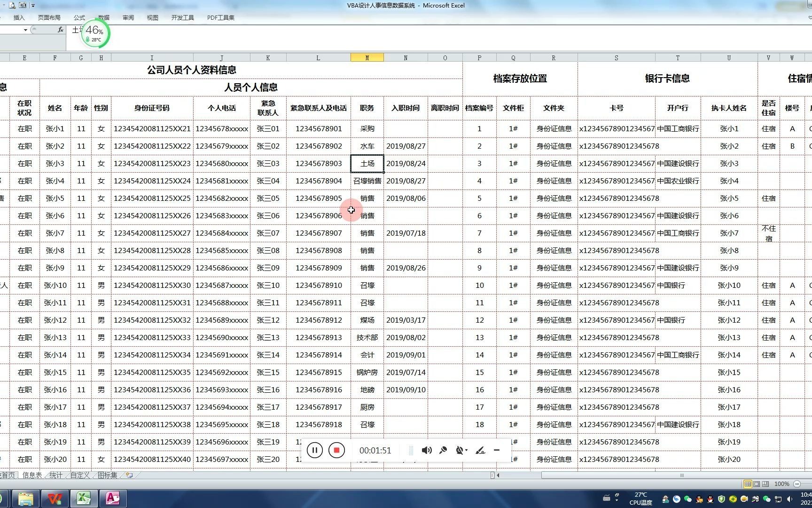This screenshot has width=812, height=508.
Task: Click the input method keyboard tray icon
Action: click(x=607, y=499)
